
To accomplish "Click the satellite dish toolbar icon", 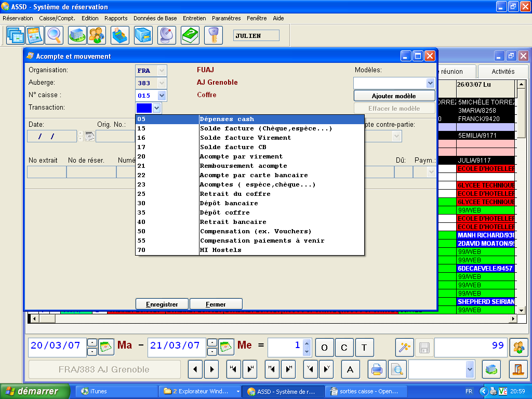I will 167,35.
